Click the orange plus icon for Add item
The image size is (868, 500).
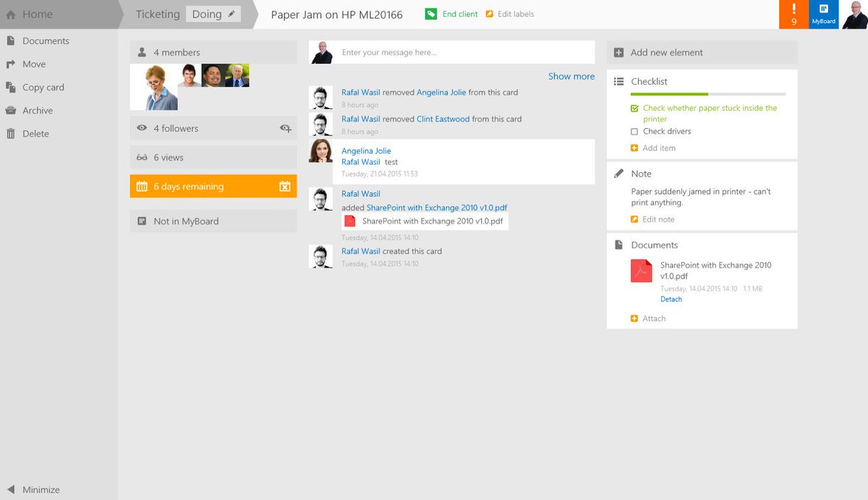[x=634, y=148]
